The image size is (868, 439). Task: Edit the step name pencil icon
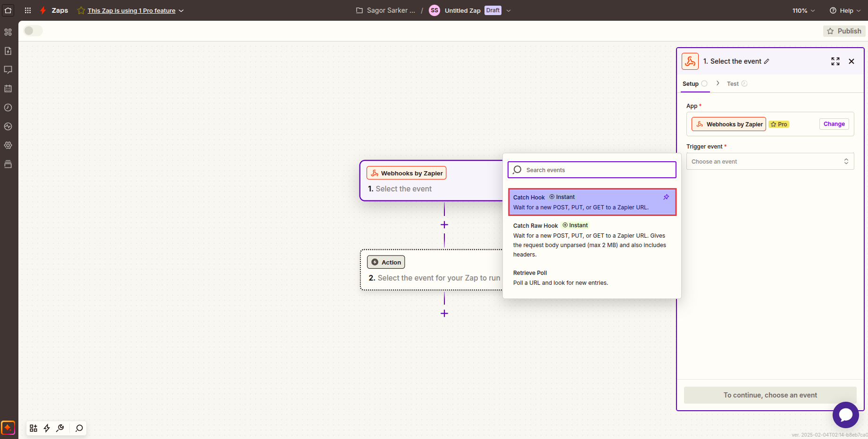point(767,61)
